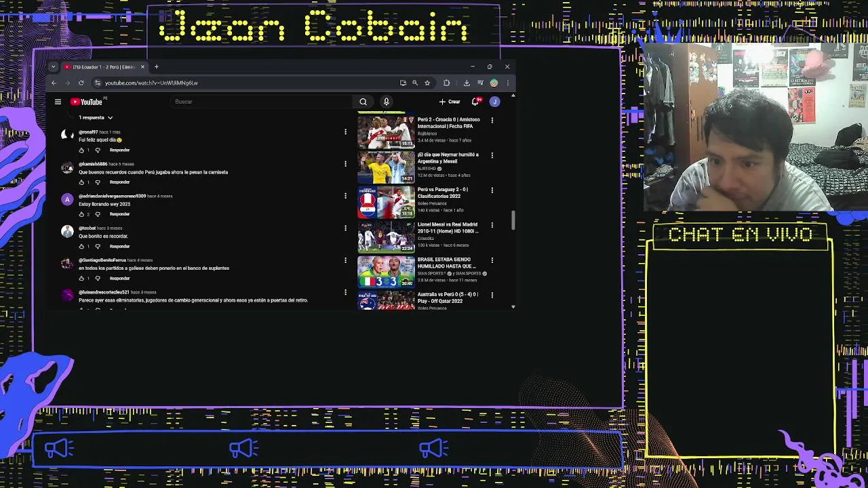The image size is (868, 488).
Task: Open BRASIL ESTABA SIENDO HUMILLADO video thumbnail
Action: 386,272
